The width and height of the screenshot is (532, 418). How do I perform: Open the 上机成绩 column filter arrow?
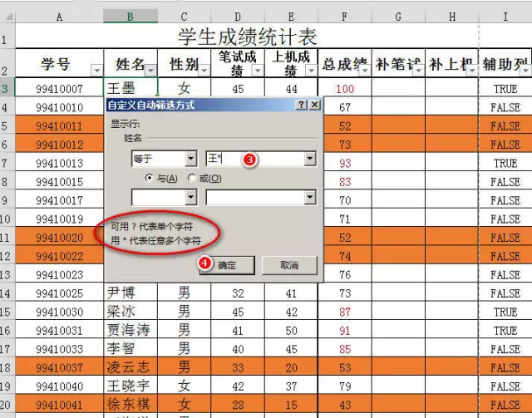coord(311,71)
